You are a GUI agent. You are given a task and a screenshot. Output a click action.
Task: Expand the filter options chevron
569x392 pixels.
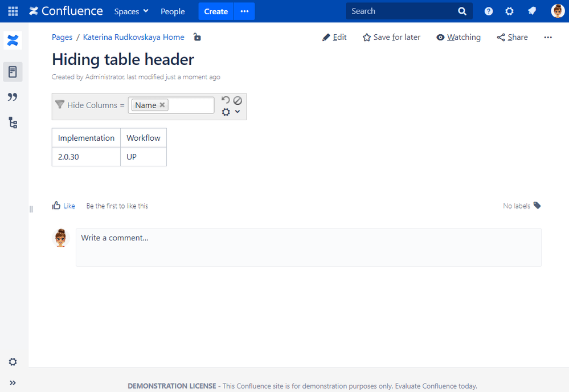(238, 112)
